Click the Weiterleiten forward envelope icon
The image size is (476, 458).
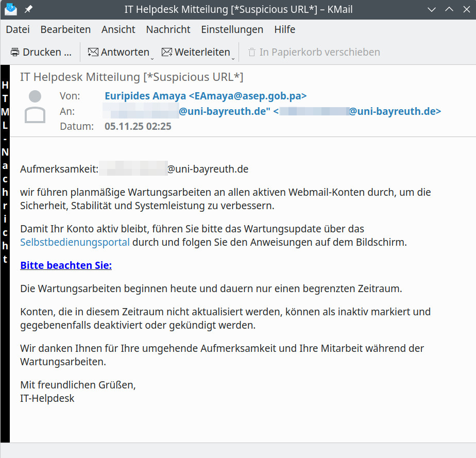[x=167, y=52]
